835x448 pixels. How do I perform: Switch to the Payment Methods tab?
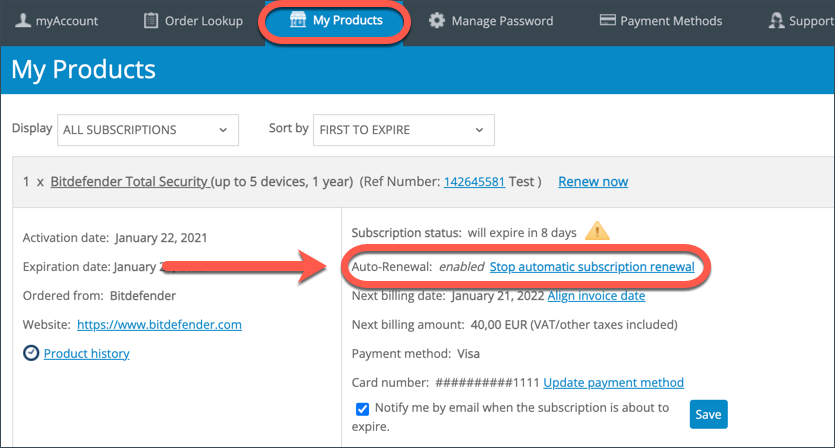[x=660, y=21]
